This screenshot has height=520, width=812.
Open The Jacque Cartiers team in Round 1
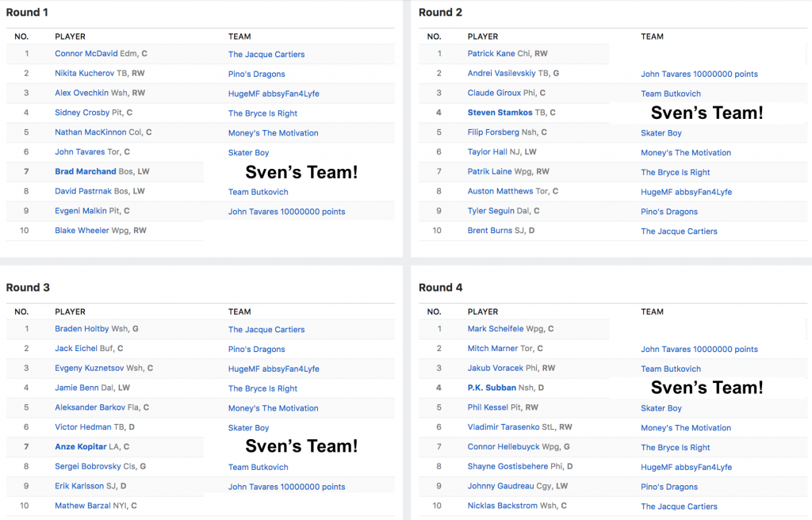point(266,55)
